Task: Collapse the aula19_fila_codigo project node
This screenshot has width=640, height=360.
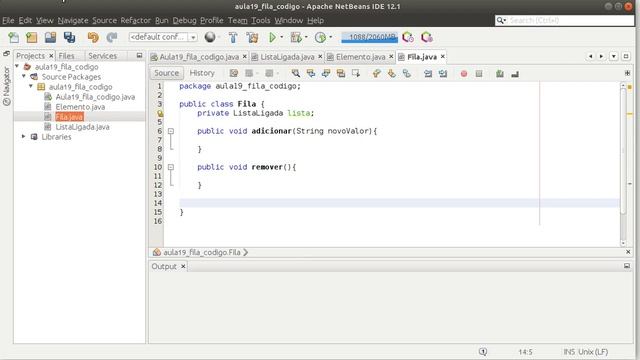Action: pyautogui.click(x=17, y=66)
